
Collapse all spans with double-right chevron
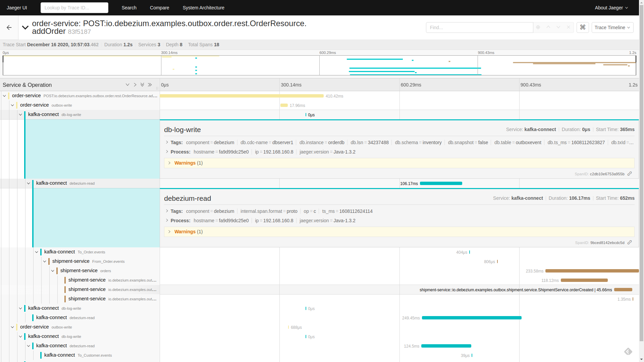pos(150,85)
